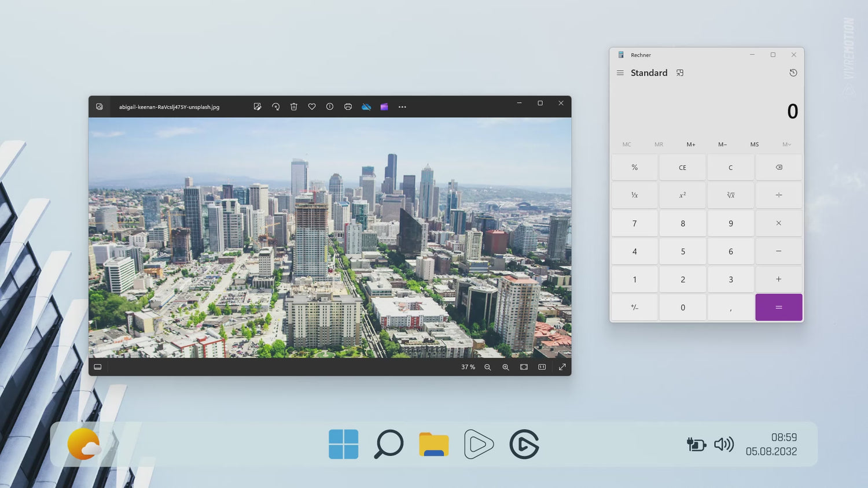This screenshot has height=488, width=868.
Task: Enter fullscreen view of the photo
Action: pyautogui.click(x=562, y=367)
